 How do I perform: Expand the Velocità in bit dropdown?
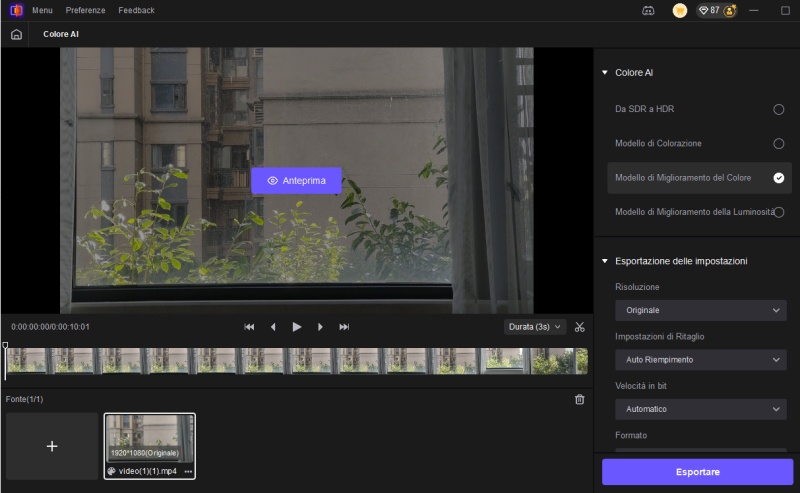(700, 409)
